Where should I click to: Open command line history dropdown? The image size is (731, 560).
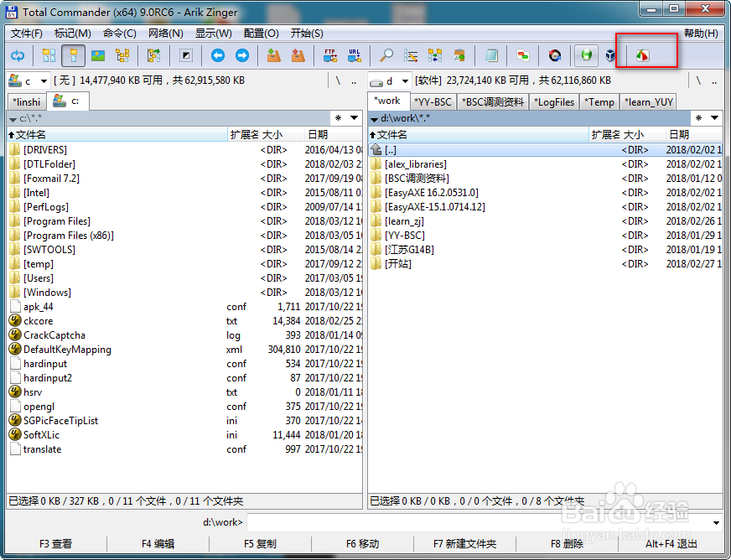[x=716, y=523]
